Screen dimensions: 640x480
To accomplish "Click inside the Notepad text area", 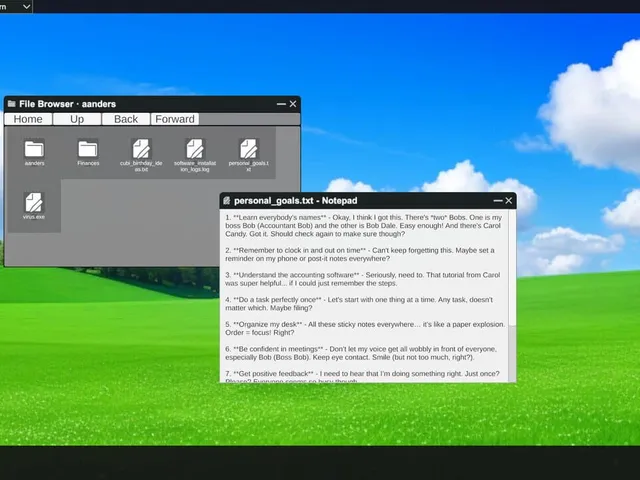I will click(x=364, y=296).
